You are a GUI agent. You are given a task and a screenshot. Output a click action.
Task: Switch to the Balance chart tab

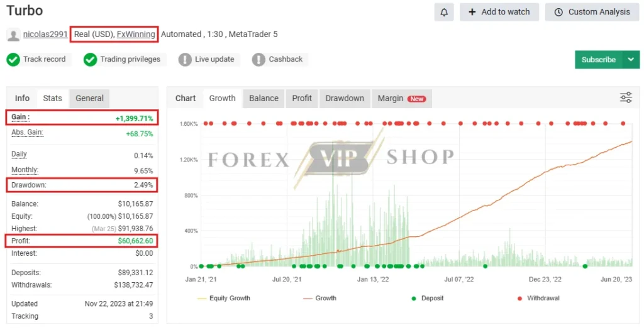point(264,98)
